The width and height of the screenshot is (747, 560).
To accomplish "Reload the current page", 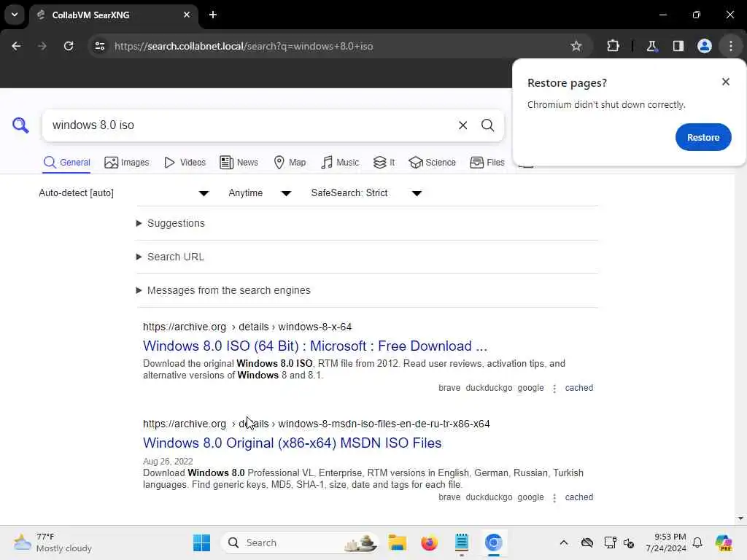I will [69, 46].
